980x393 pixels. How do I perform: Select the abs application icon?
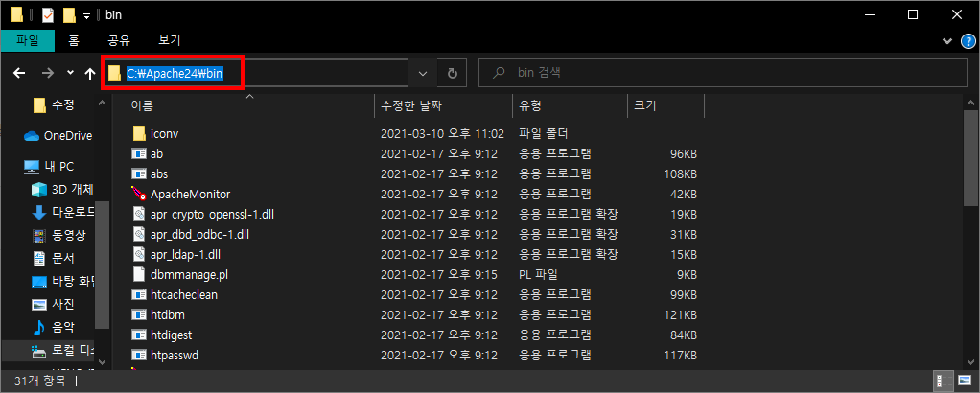(139, 173)
